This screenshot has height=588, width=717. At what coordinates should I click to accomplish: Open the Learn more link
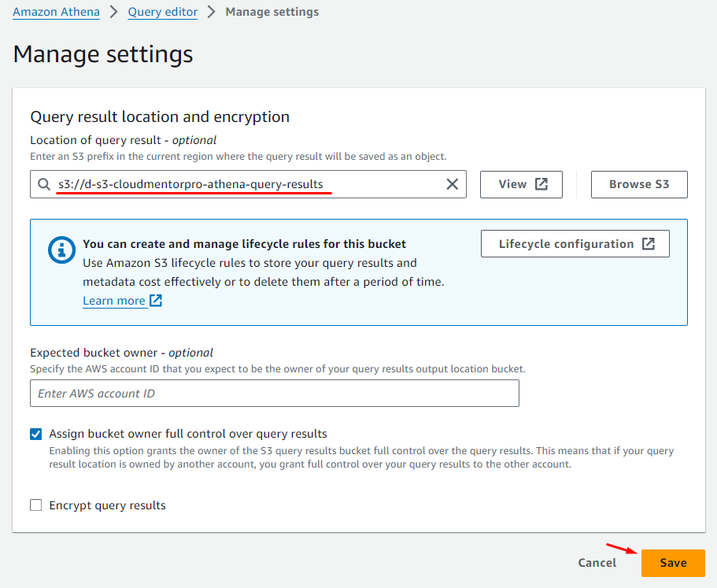[x=114, y=301]
